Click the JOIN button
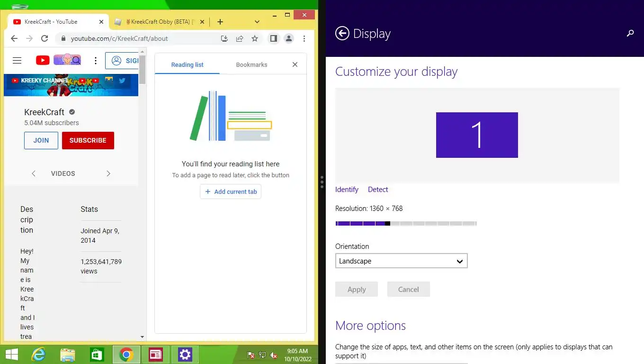Image resolution: width=644 pixels, height=364 pixels. point(41,140)
